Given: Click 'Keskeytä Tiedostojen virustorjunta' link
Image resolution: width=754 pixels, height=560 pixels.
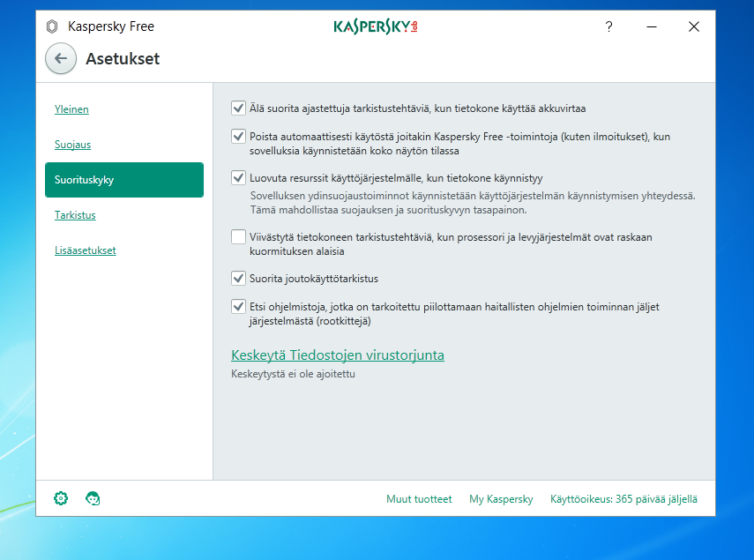Looking at the screenshot, I should (338, 355).
